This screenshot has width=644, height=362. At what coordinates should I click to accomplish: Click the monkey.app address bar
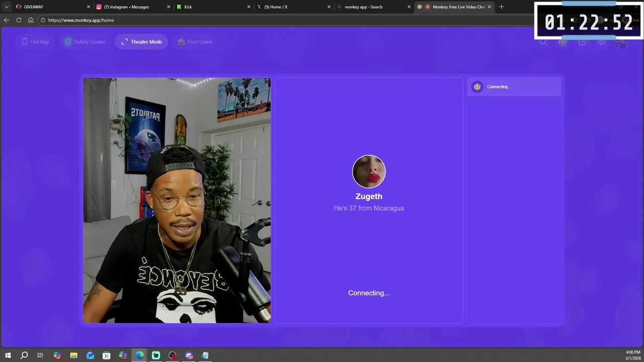(287, 20)
